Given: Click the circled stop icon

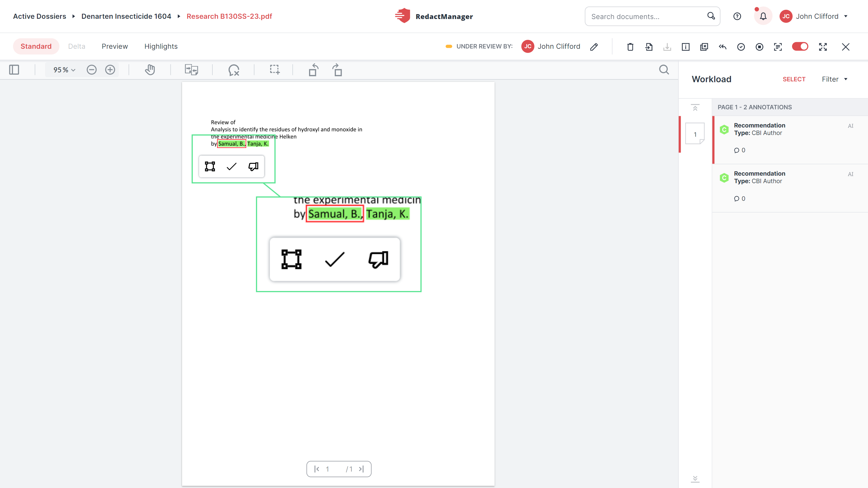Looking at the screenshot, I should [x=759, y=47].
